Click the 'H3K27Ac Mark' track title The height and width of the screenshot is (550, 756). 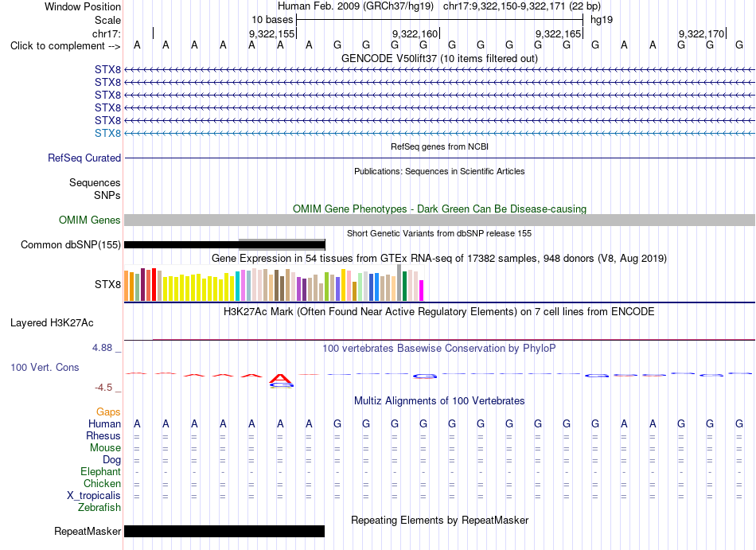439,312
